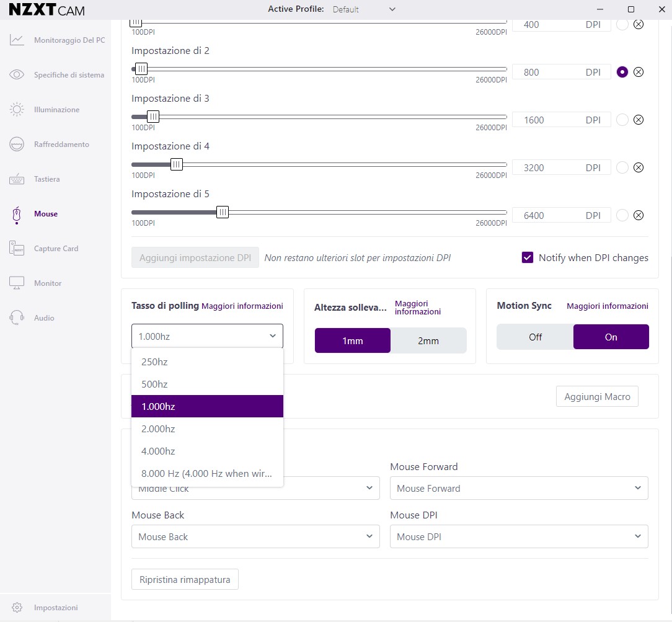Select the radio button for 1600 DPI
Screen dimensions: 672x622
pos(622,120)
